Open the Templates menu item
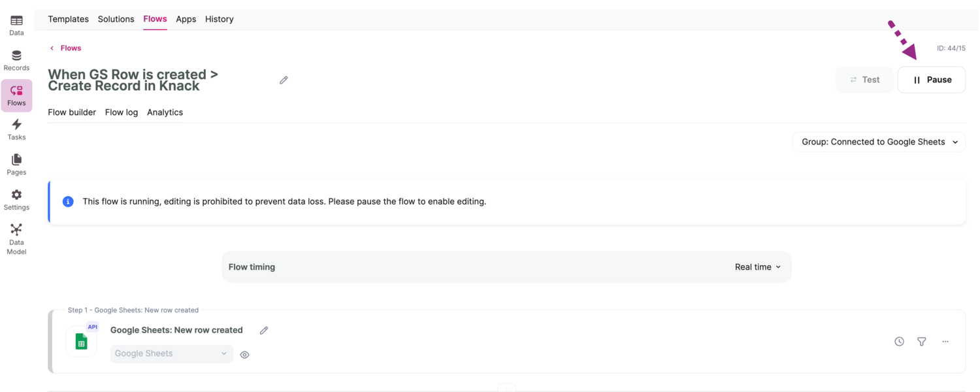 pyautogui.click(x=68, y=19)
